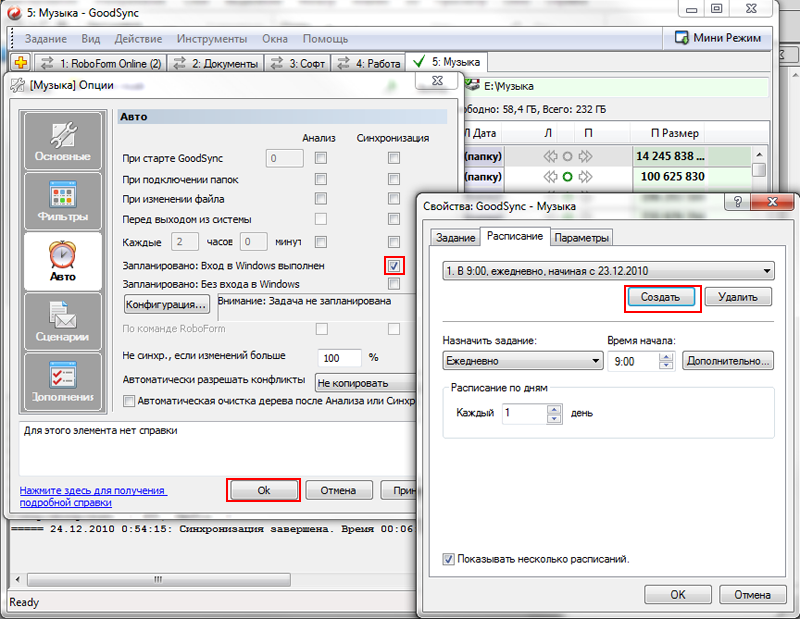Image resolution: width=800 pixels, height=619 pixels.
Task: Check Запланировано: Без входа в Windows
Action: coord(393,283)
